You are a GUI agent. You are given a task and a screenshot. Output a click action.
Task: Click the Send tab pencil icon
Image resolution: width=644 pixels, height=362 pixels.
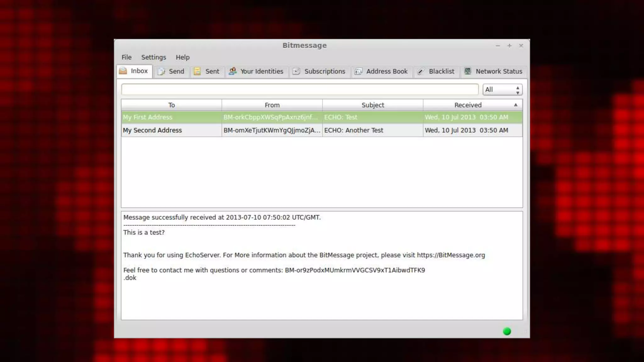[x=162, y=72]
